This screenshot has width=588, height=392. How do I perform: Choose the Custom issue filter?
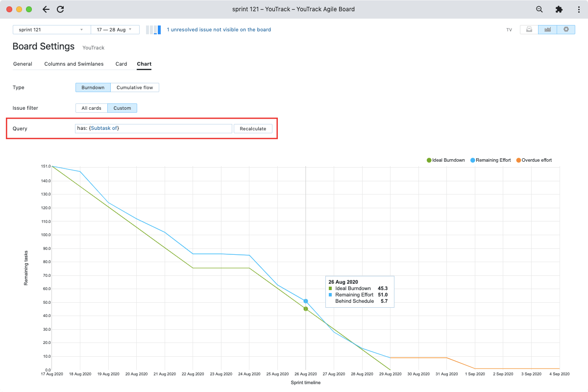[x=122, y=108]
